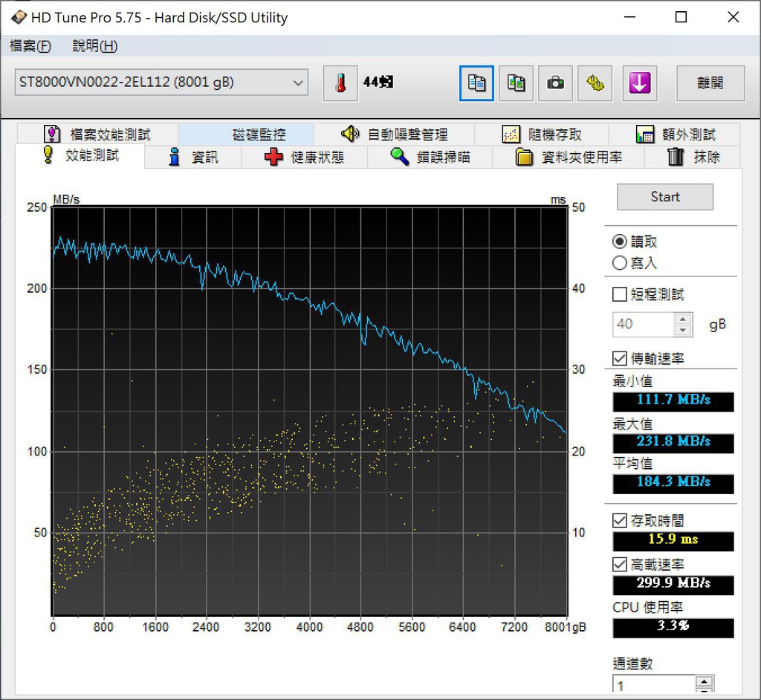Click the magnifier icon of 錯誤掃瞄
761x700 pixels.
click(x=399, y=156)
